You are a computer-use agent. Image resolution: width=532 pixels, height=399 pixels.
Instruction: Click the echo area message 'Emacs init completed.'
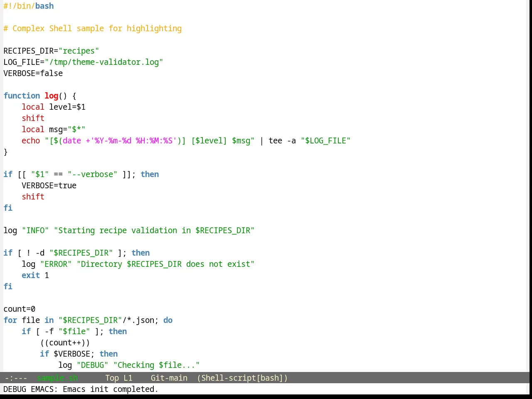(111, 389)
